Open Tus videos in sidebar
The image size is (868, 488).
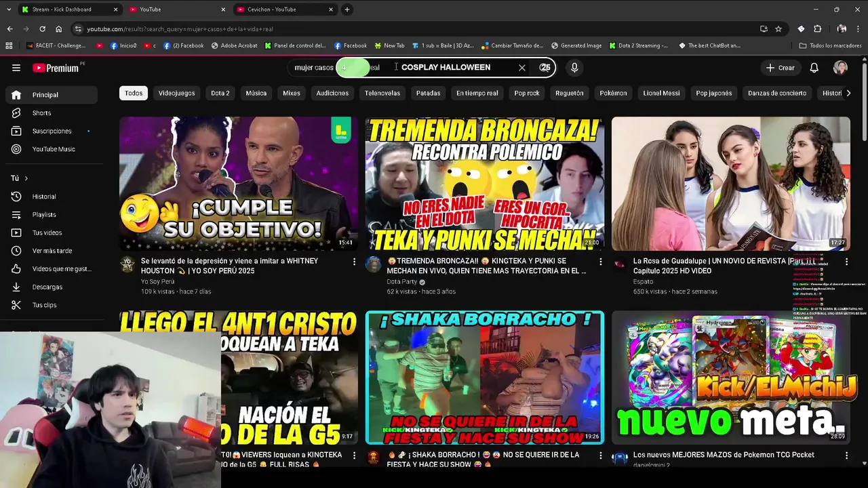pos(52,232)
